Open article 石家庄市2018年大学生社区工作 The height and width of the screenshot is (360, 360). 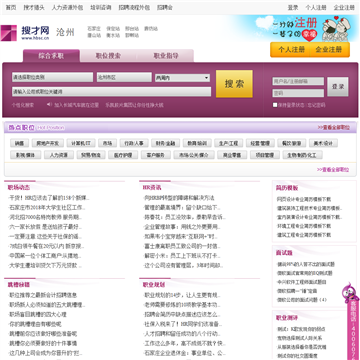[x=47, y=208]
